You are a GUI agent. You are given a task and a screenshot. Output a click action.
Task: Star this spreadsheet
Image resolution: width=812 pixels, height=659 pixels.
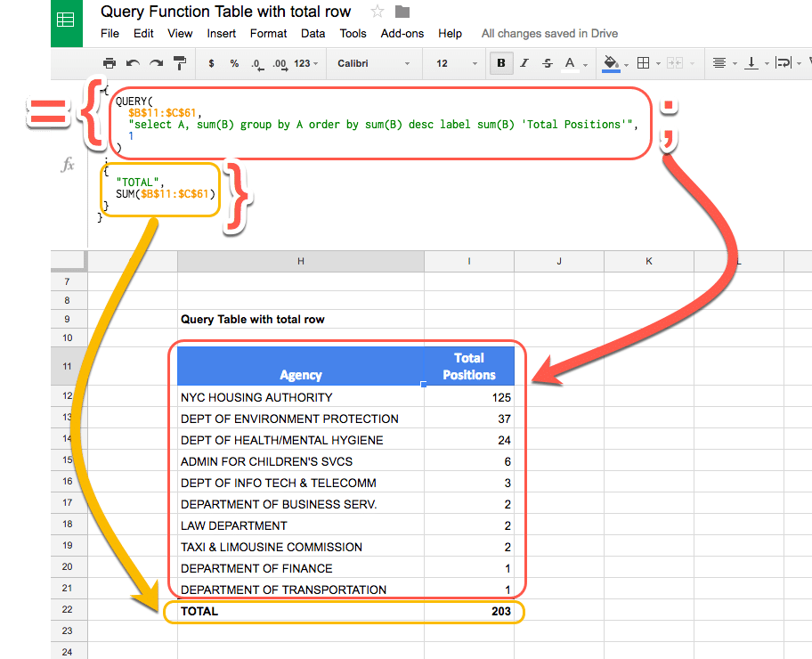point(377,12)
